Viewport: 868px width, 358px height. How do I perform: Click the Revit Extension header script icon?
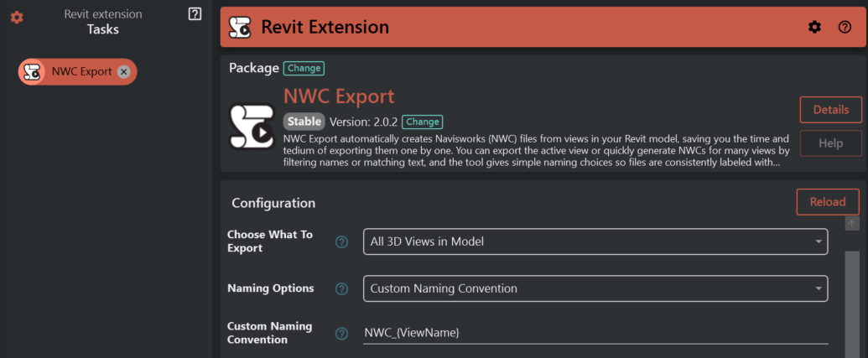pyautogui.click(x=241, y=27)
